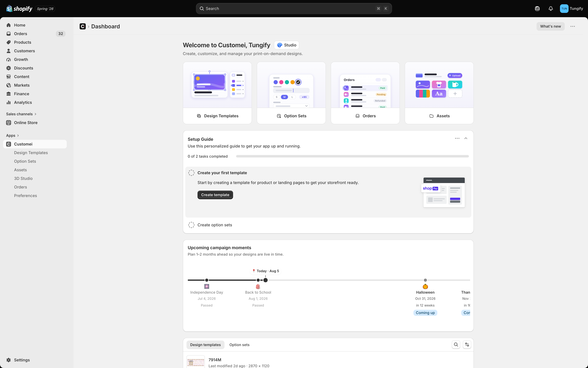Click the Orders 32 count badge
588x368 pixels.
pos(61,34)
